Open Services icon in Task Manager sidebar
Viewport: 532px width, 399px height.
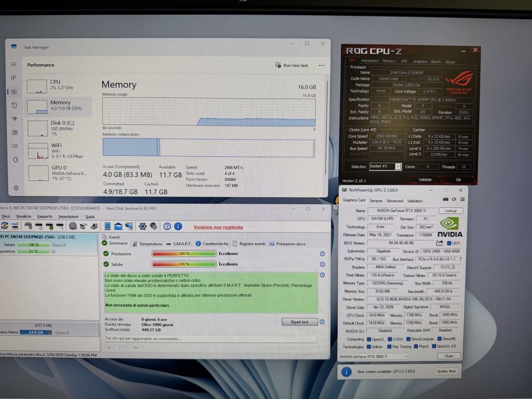(x=15, y=160)
